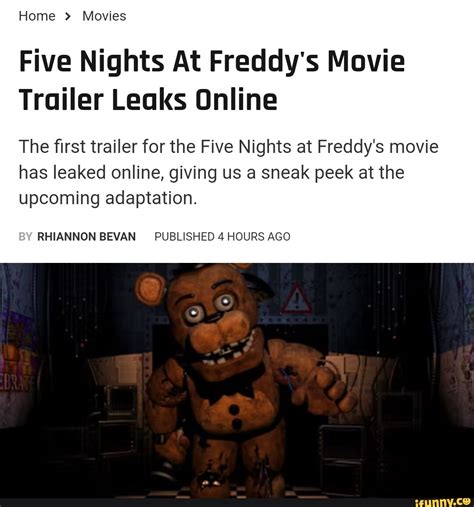Open the Movies breadcrumb category

click(x=104, y=16)
